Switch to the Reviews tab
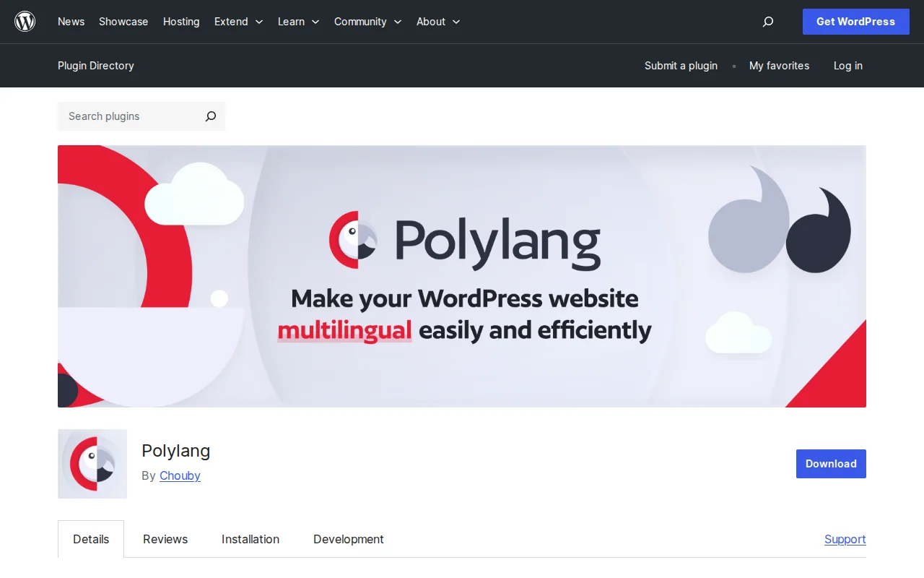The image size is (924, 578). point(165,539)
